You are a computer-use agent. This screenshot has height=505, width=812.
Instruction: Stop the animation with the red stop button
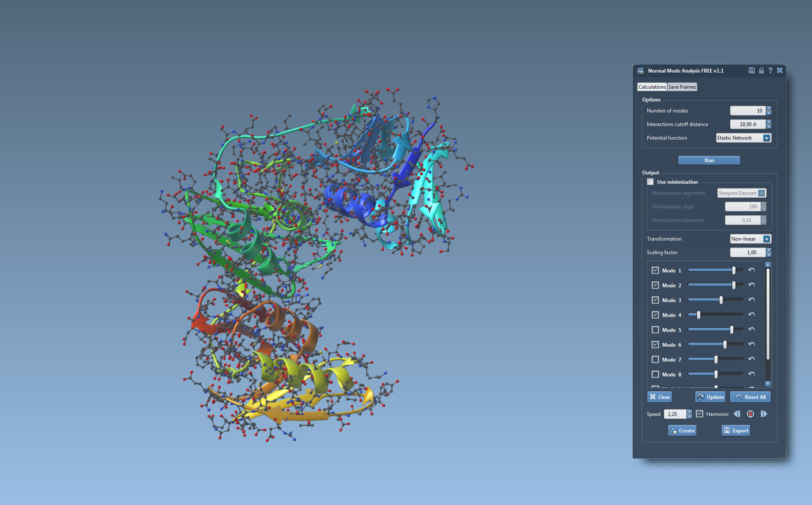(x=750, y=414)
